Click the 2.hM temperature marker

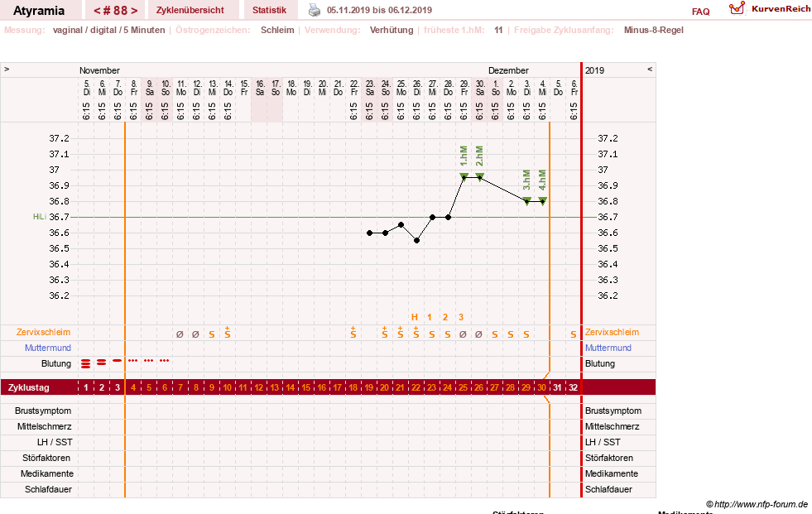coord(479,176)
